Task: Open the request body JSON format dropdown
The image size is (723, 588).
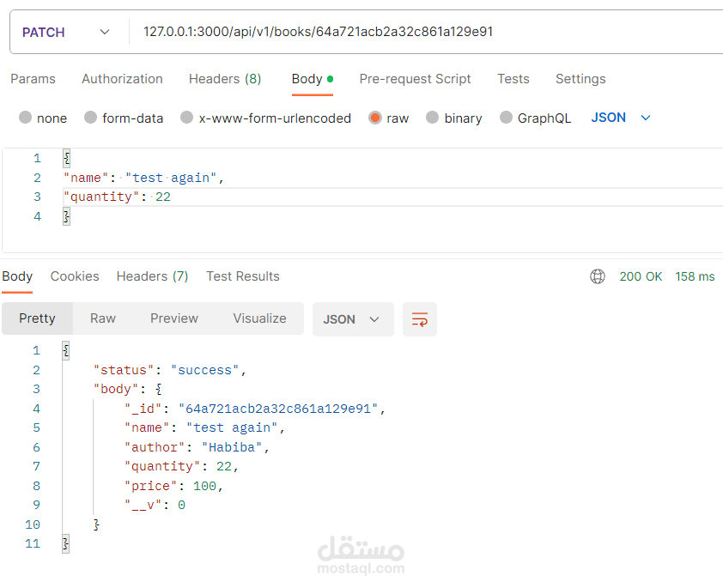Action: coord(621,118)
